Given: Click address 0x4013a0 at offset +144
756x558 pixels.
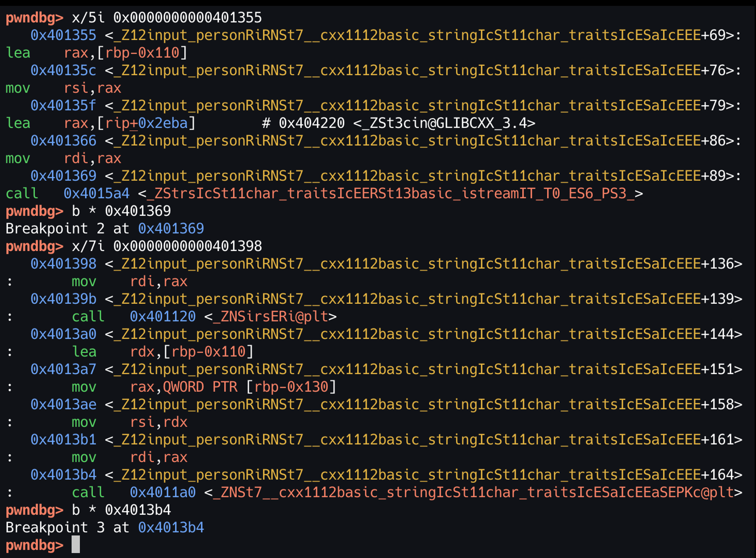Looking at the screenshot, I should point(63,334).
